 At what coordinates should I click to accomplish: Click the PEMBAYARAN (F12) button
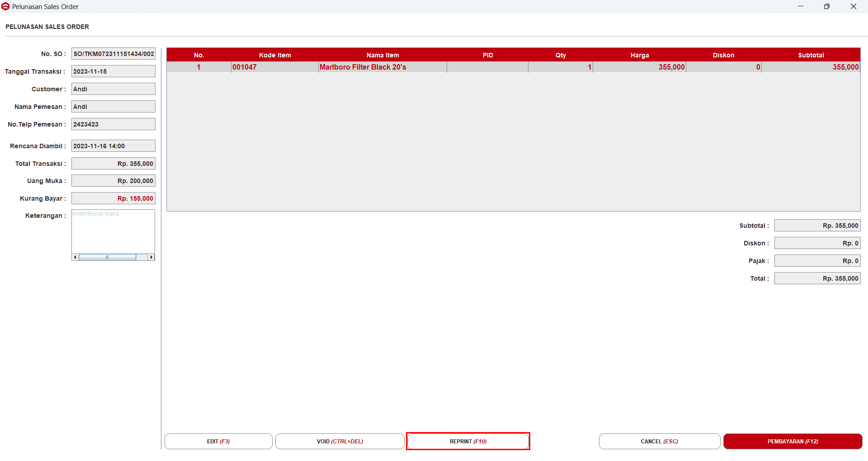coord(793,441)
